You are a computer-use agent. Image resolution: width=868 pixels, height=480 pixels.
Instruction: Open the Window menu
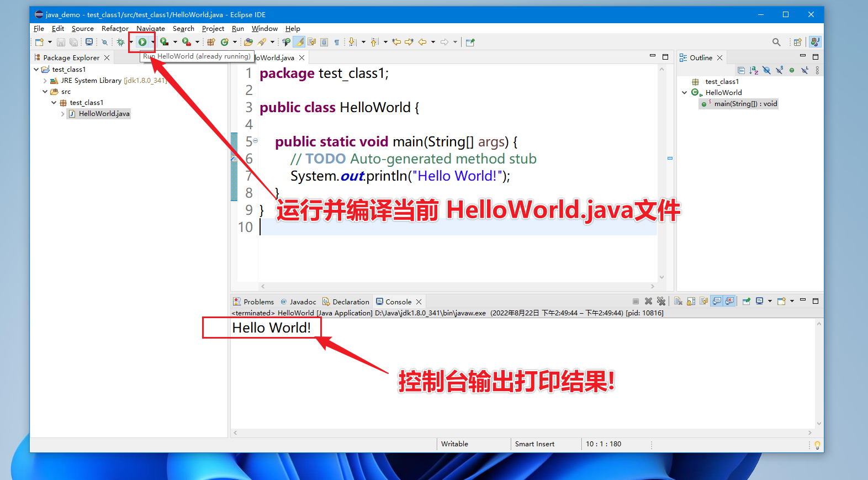point(264,29)
